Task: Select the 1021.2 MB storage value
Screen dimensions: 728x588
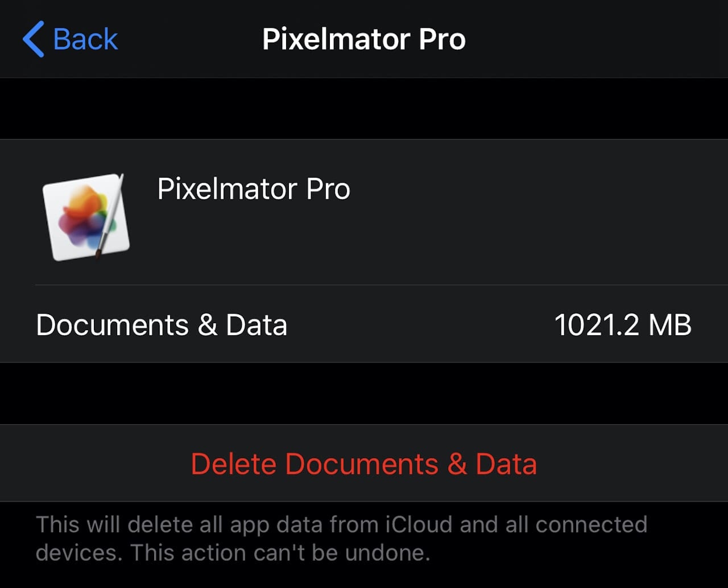Action: [622, 325]
